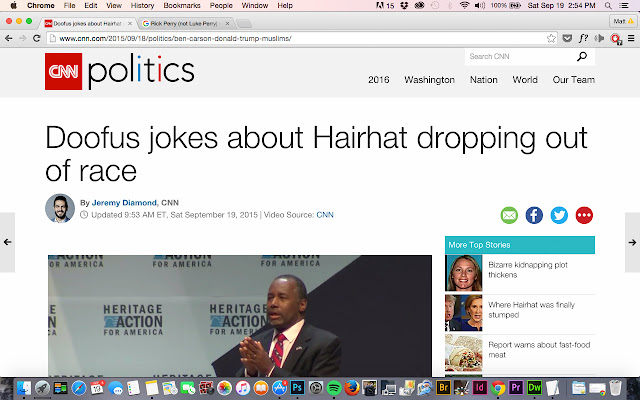The height and width of the screenshot is (400, 640).
Task: Open iTunes from the dock
Action: 243,388
